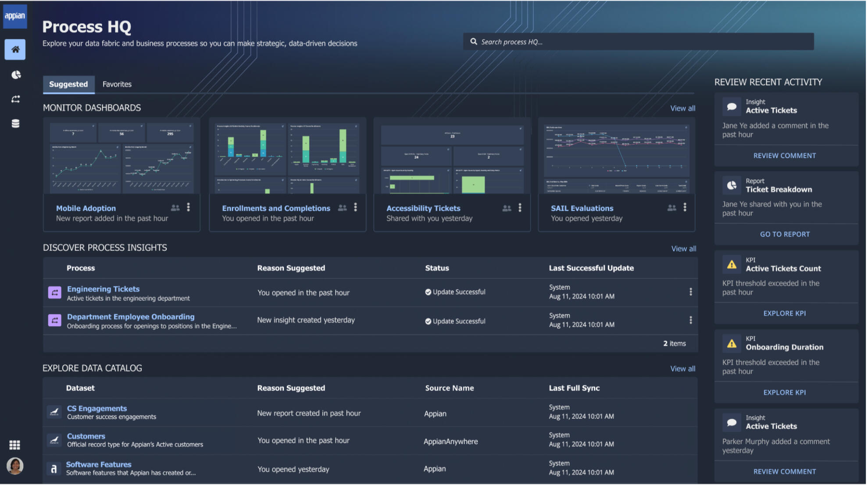
Task: Click EXPLORE KPI for Active Tickets Count
Action: coord(784,314)
